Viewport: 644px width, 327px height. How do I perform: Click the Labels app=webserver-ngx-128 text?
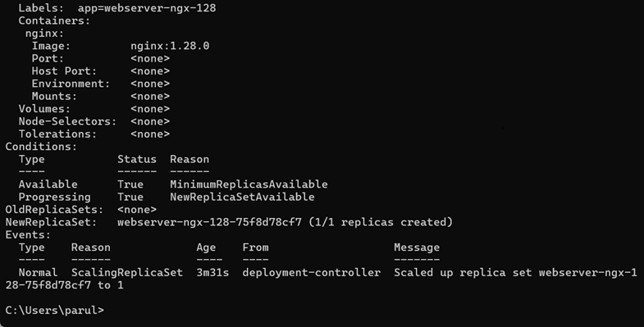click(117, 8)
